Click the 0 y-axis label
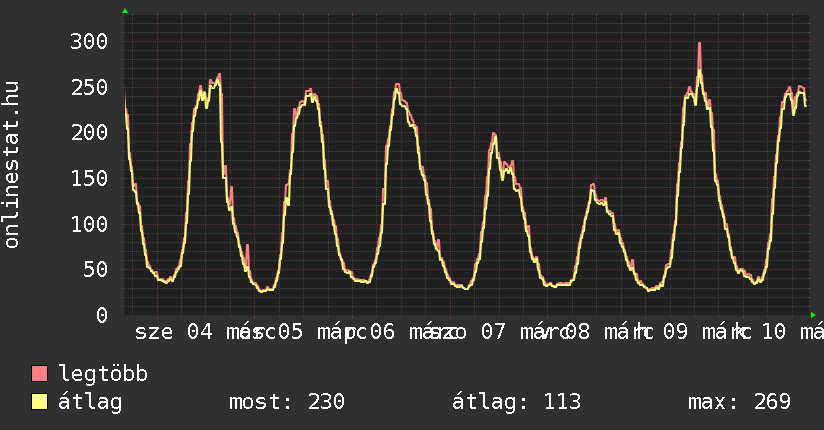Viewport: 824px width, 430px height. tap(103, 315)
